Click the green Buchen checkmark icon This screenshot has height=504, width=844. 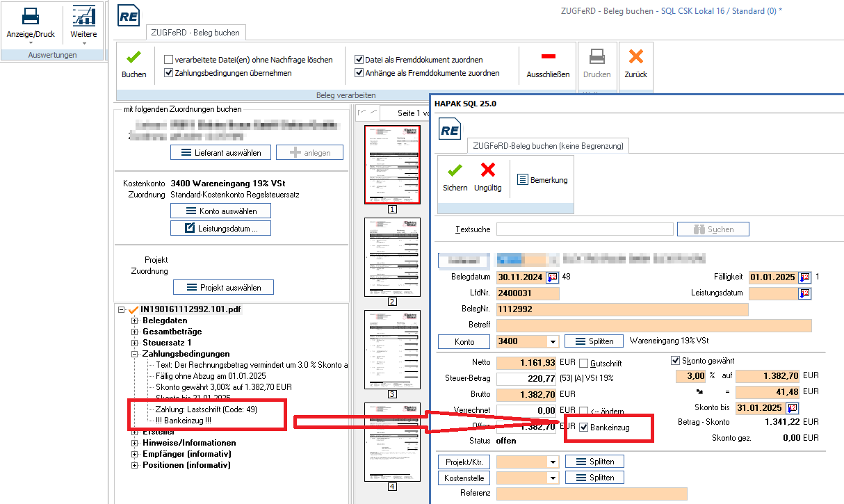click(x=133, y=58)
